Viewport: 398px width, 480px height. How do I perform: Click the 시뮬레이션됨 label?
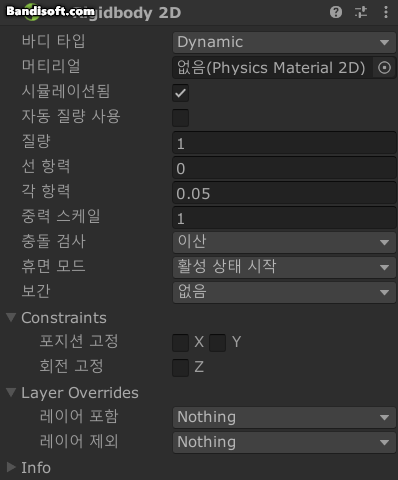(x=66, y=91)
